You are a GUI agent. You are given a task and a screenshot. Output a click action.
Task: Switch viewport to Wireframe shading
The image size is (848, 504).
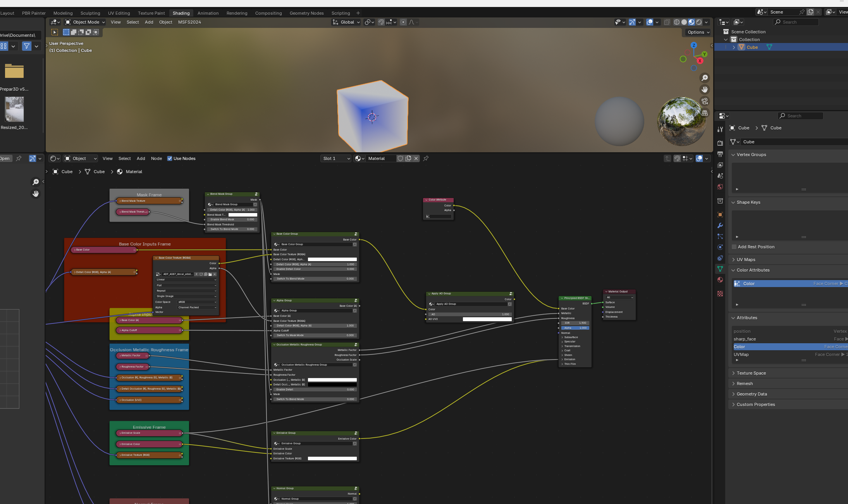(x=677, y=22)
